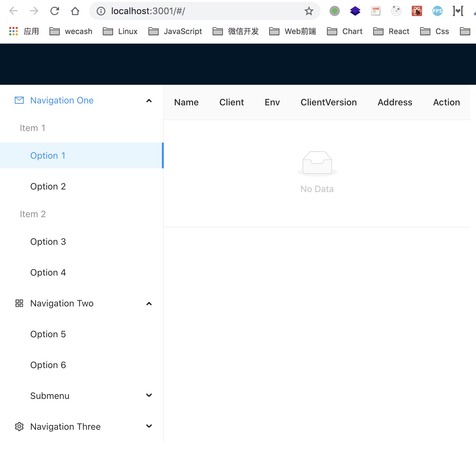Screen dimensions: 476x458
Task: Open the wecash bookmarks folder
Action: pos(71,31)
